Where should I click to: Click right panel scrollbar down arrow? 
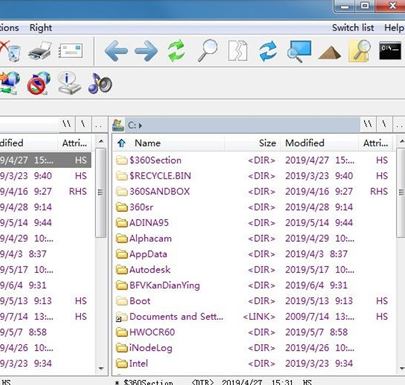(x=401, y=368)
